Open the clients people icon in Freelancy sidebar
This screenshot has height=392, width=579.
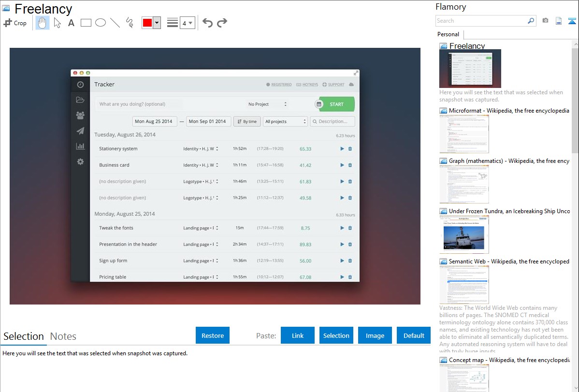(x=80, y=115)
